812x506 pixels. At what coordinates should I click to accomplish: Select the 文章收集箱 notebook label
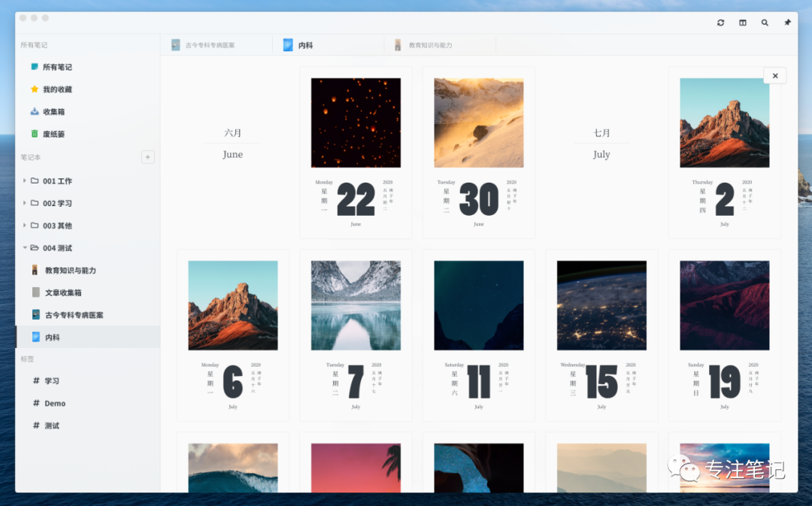click(63, 292)
